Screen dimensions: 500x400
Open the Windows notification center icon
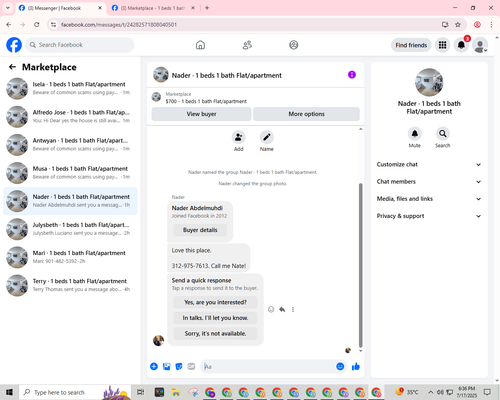pos(487,392)
